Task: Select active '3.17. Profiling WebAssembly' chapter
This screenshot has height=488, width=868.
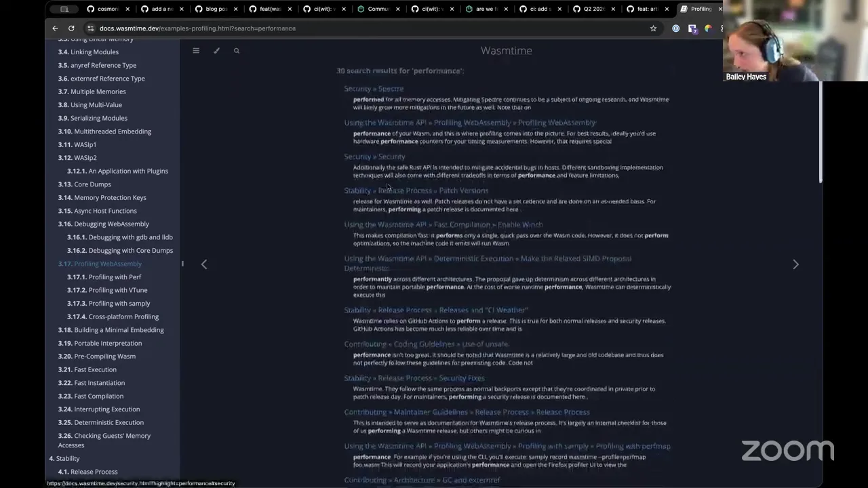Action: [100, 264]
